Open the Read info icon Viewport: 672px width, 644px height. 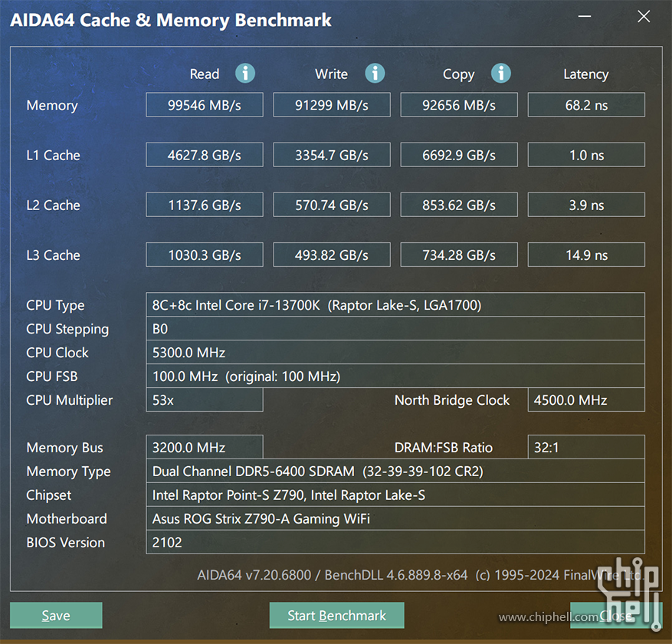pyautogui.click(x=245, y=74)
